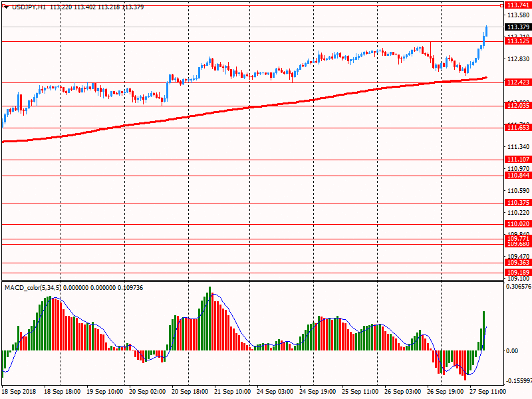Click the 27 Sep 11:00 time label

(487, 392)
